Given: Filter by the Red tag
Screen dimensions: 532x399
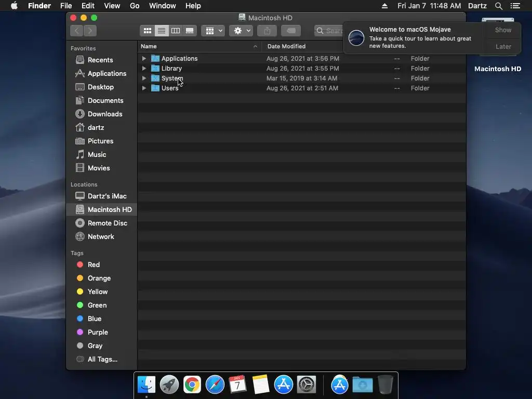Looking at the screenshot, I should pos(94,264).
